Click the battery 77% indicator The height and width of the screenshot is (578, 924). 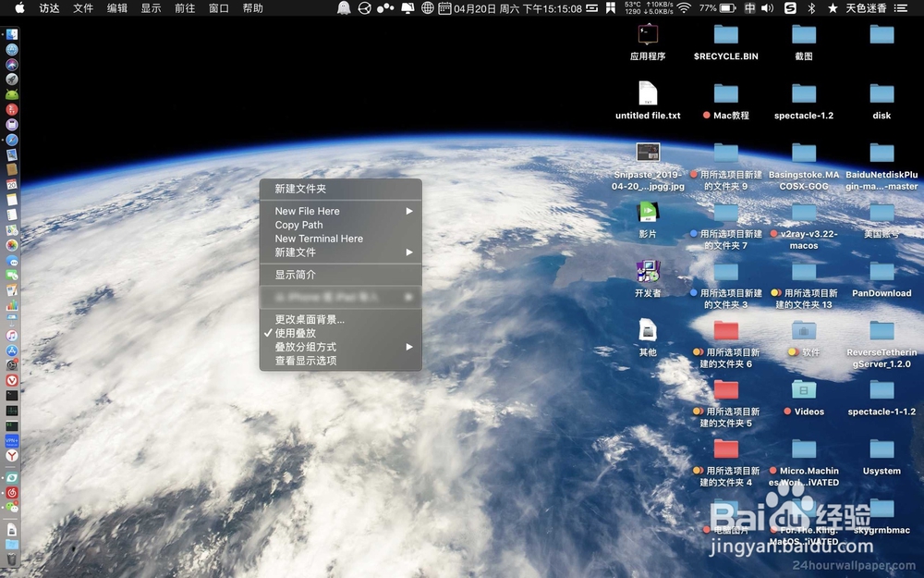click(x=717, y=8)
